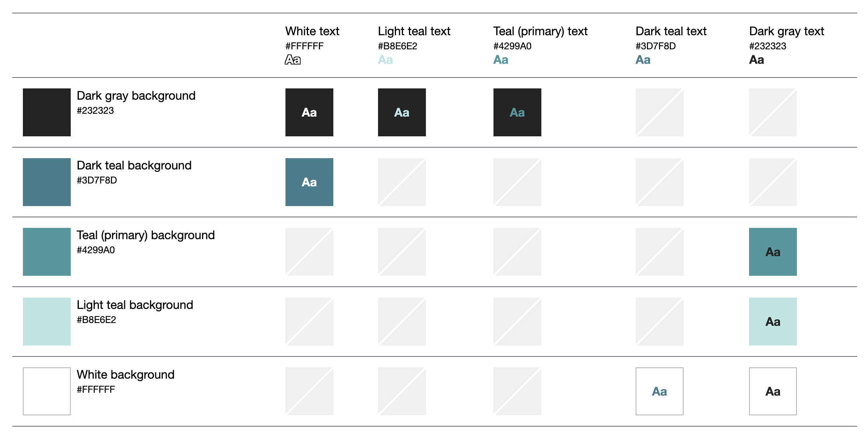Click the teal primary Aa sample on dark gray

517,112
